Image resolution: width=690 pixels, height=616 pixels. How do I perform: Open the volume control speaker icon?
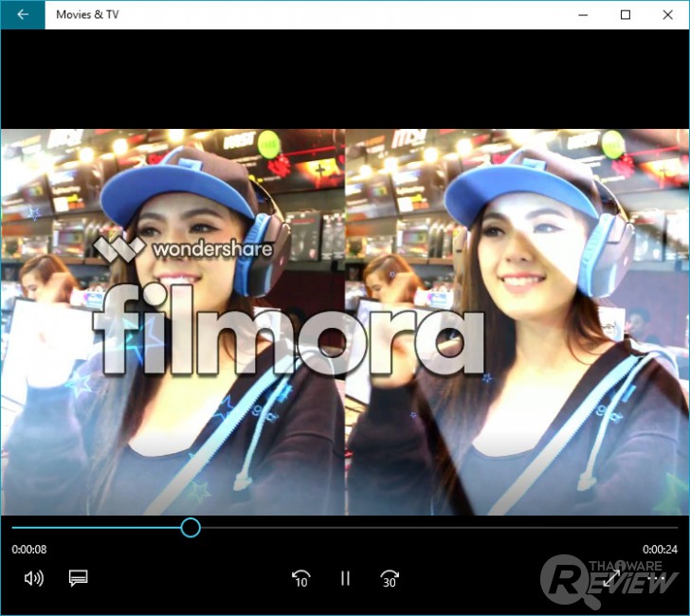tap(34, 578)
